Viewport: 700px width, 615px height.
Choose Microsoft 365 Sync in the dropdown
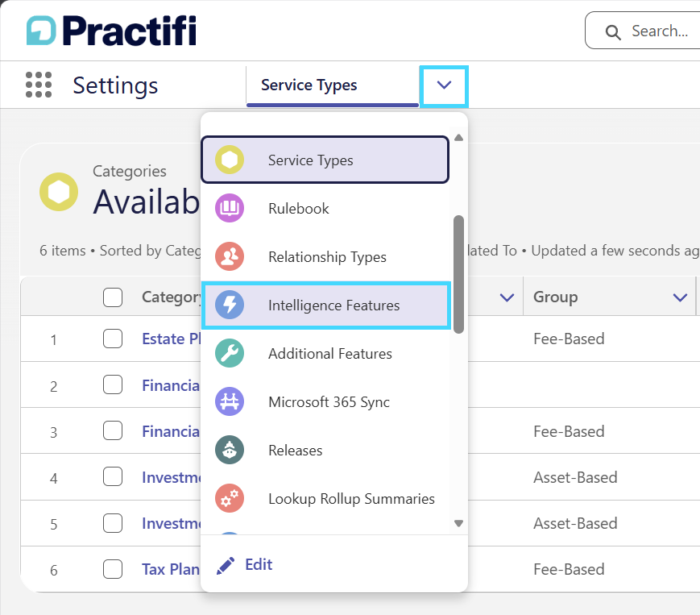[x=325, y=402]
